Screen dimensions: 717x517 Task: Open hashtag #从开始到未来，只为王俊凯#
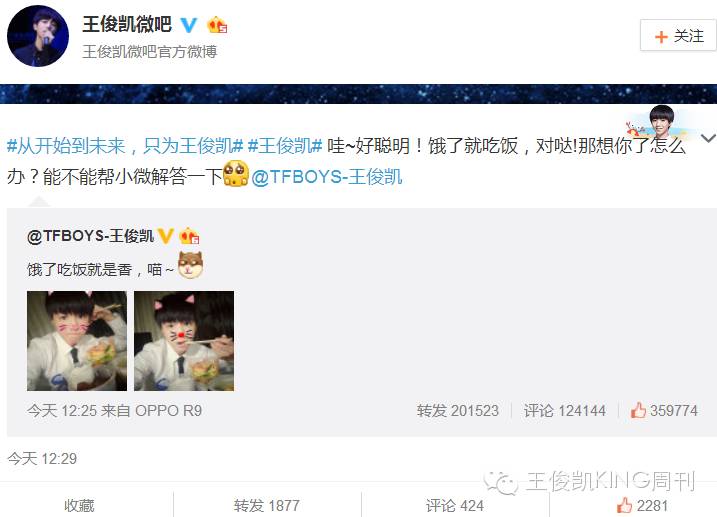(x=125, y=146)
